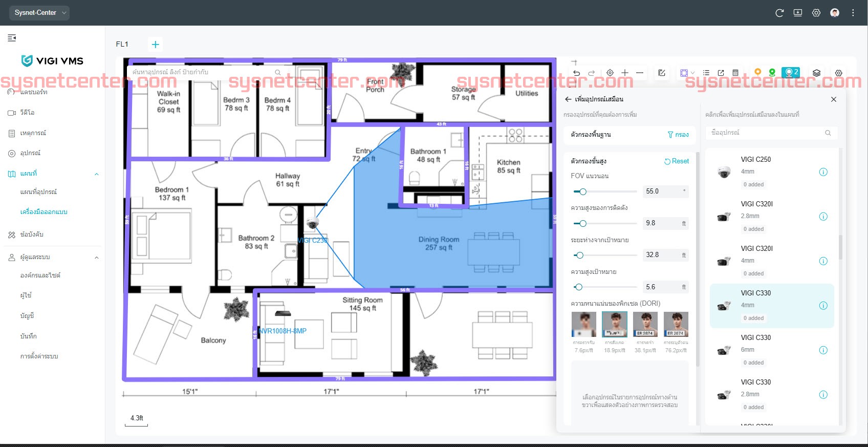Image resolution: width=868 pixels, height=447 pixels.
Task: Click the orange star pin icon
Action: (x=758, y=72)
